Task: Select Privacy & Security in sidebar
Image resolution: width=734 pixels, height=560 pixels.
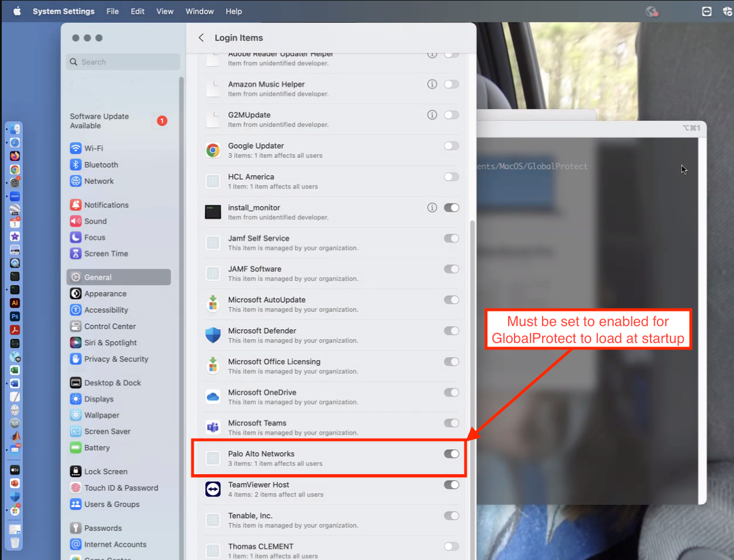Action: pos(116,359)
